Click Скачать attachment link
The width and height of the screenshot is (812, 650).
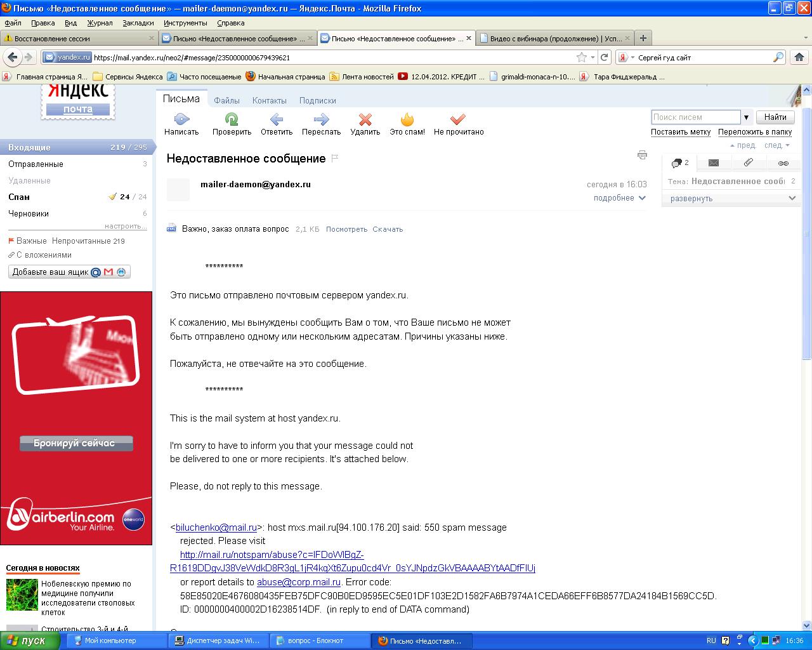388,229
